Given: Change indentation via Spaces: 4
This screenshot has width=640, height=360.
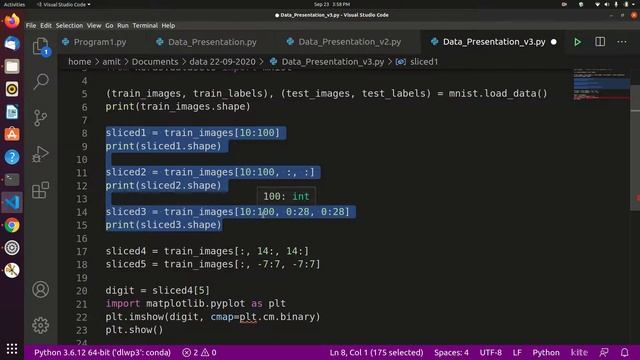Looking at the screenshot, I should (x=451, y=353).
